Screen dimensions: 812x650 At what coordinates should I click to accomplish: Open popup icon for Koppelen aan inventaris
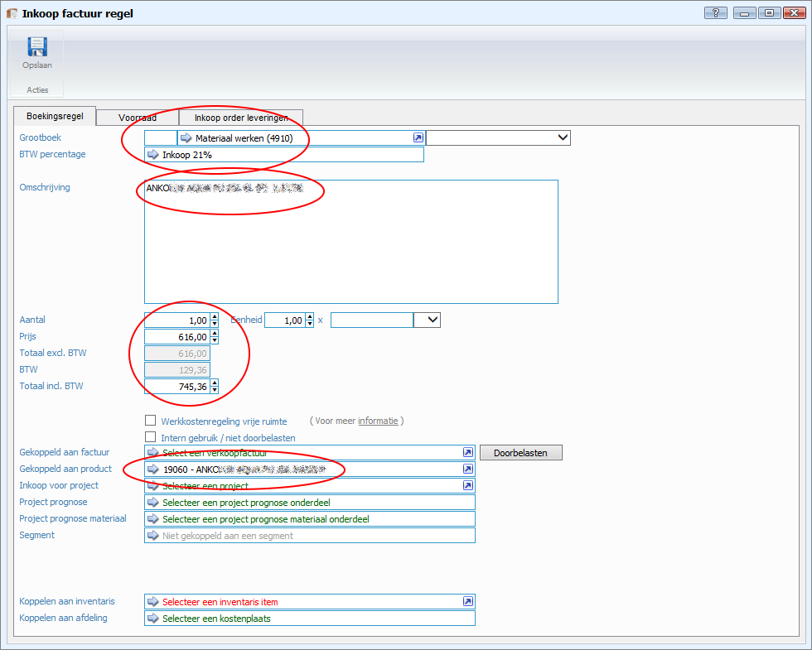(x=468, y=602)
